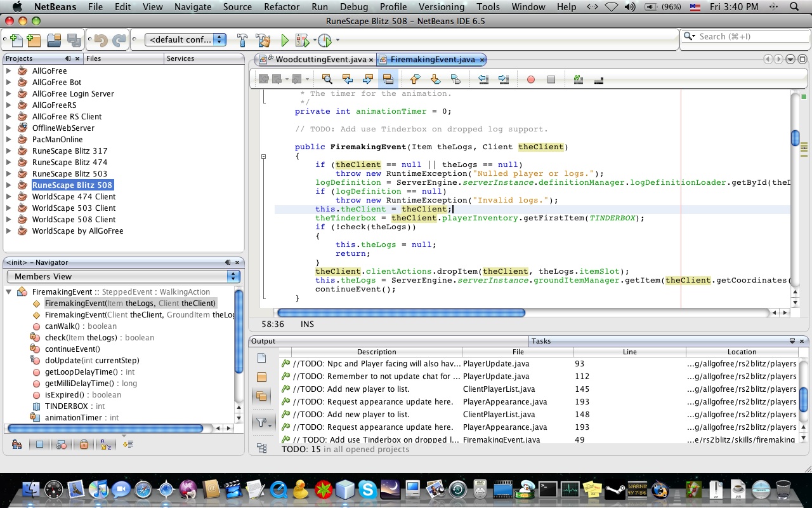The image size is (812, 508).
Task: Toggle Show Non-Public Members in Navigator
Action: click(84, 444)
